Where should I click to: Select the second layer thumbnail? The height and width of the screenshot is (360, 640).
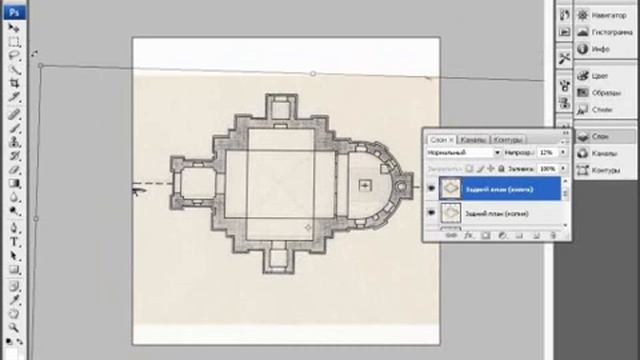[451, 213]
